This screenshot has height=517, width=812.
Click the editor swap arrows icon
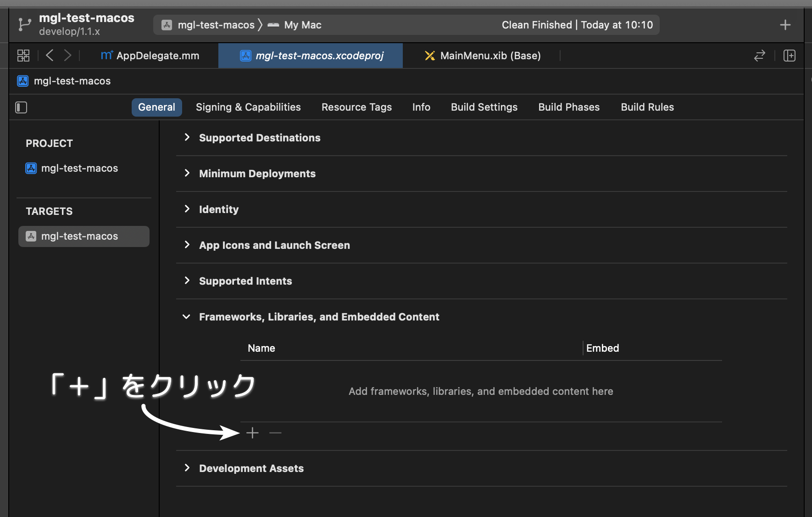click(760, 56)
